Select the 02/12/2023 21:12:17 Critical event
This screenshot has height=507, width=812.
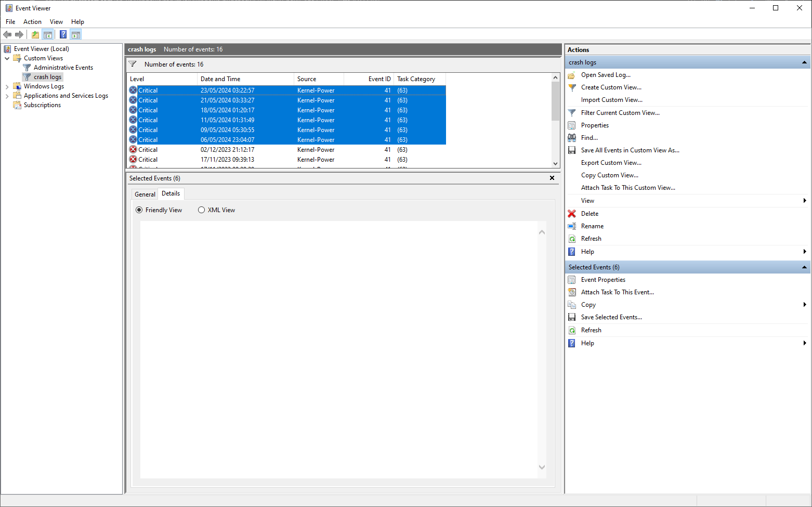(286, 150)
